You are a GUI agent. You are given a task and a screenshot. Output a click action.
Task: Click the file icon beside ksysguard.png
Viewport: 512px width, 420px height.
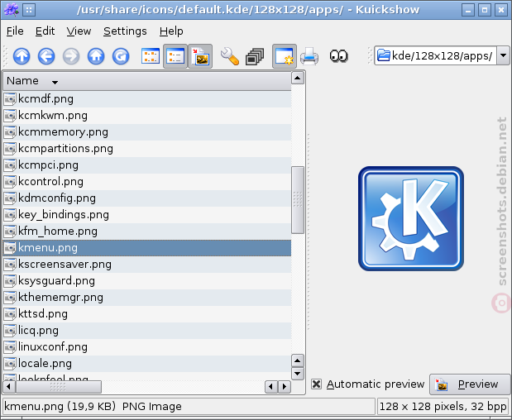coord(10,281)
